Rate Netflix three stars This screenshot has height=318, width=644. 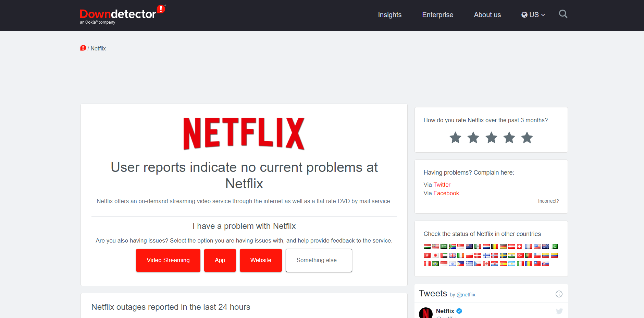pos(491,138)
